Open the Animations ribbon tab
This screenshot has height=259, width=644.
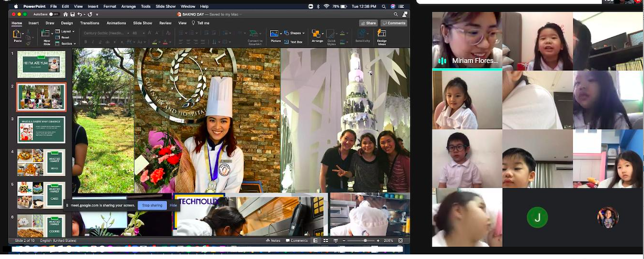[x=116, y=23]
